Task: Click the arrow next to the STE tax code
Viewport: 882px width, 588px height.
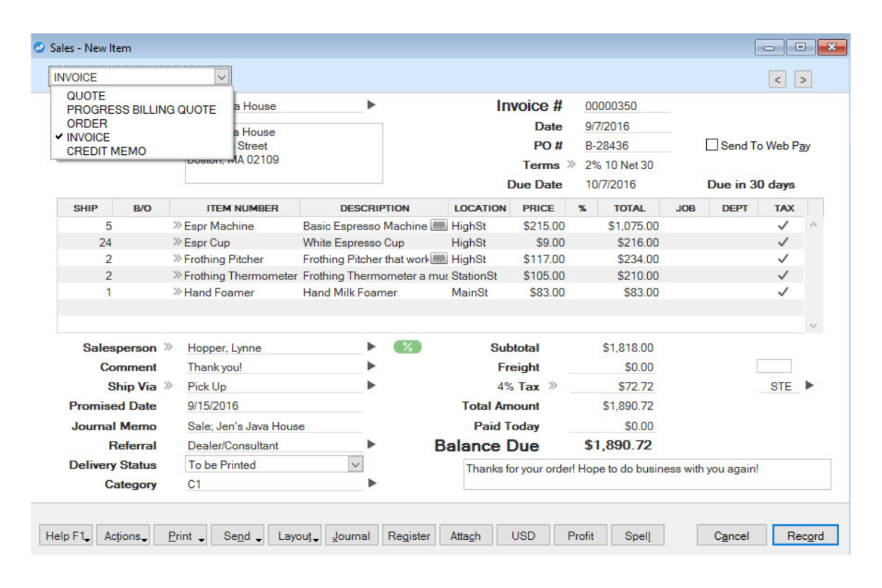Action: click(809, 386)
